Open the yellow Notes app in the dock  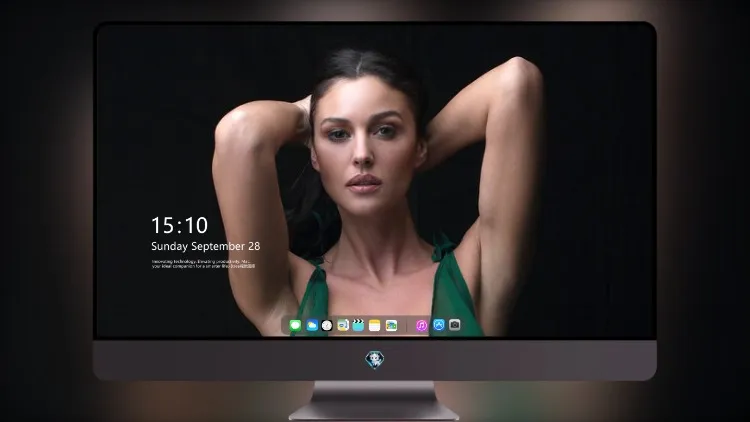375,325
